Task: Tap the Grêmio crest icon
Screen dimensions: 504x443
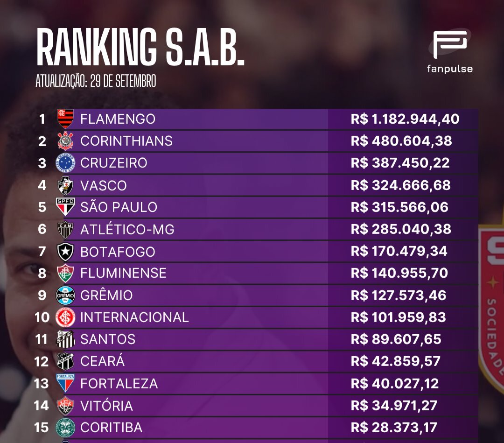Action: (x=65, y=295)
